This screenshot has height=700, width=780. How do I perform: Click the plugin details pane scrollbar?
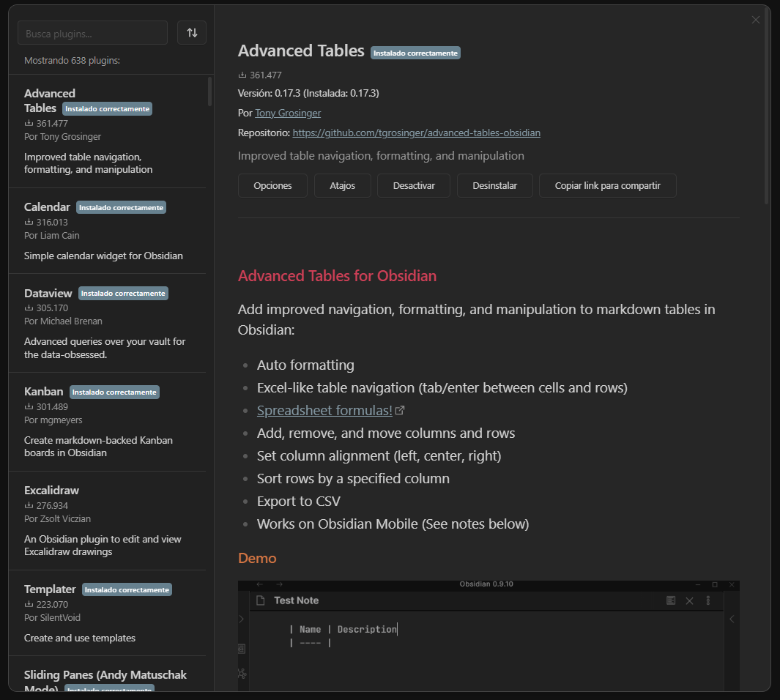coord(767,107)
